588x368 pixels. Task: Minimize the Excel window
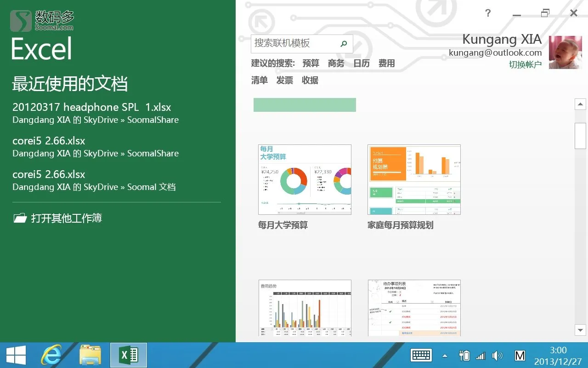tap(517, 14)
